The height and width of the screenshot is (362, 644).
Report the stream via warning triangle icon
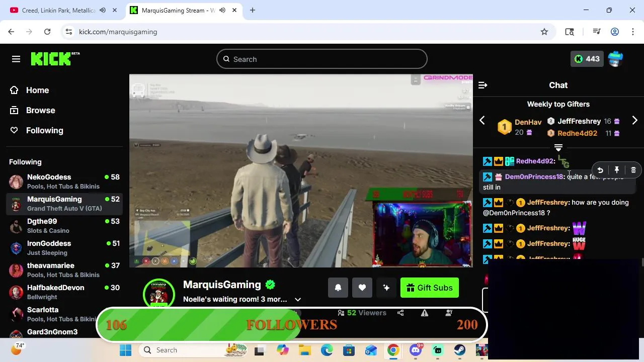point(425,313)
